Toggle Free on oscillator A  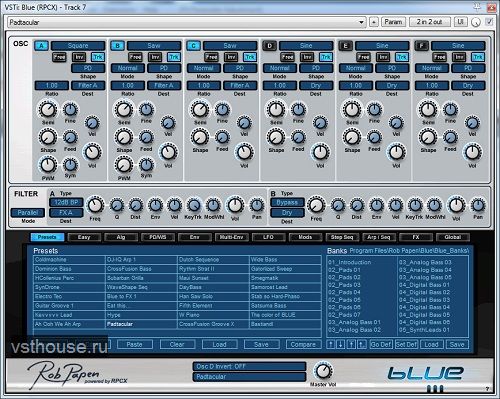(x=59, y=57)
